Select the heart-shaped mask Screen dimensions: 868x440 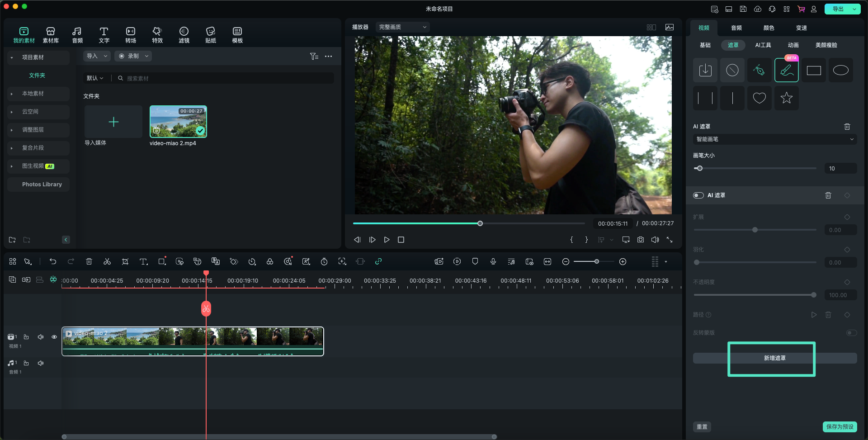point(759,98)
